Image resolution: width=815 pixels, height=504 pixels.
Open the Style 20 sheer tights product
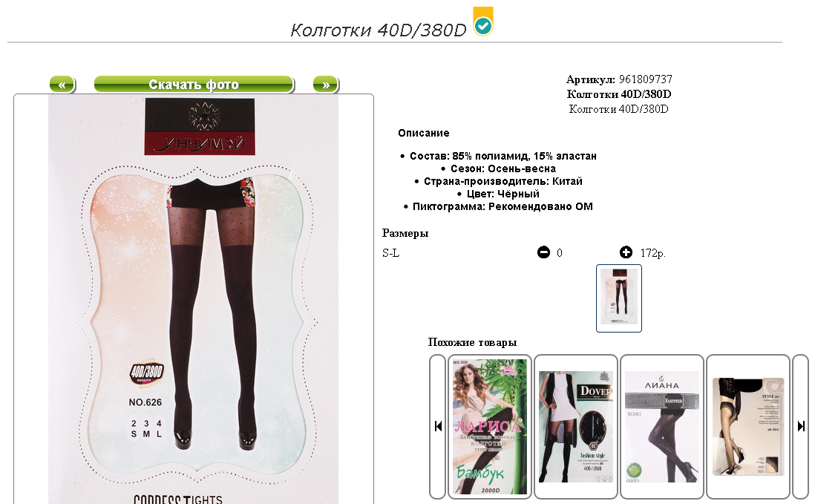coord(748,427)
